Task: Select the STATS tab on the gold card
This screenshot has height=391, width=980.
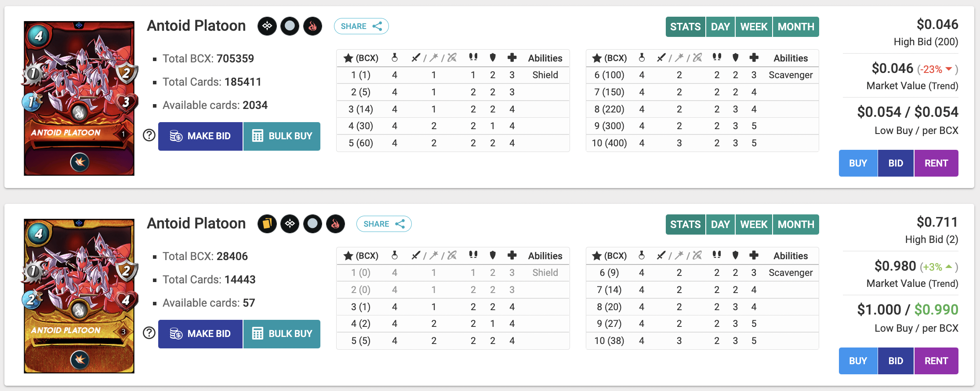Action: click(686, 224)
